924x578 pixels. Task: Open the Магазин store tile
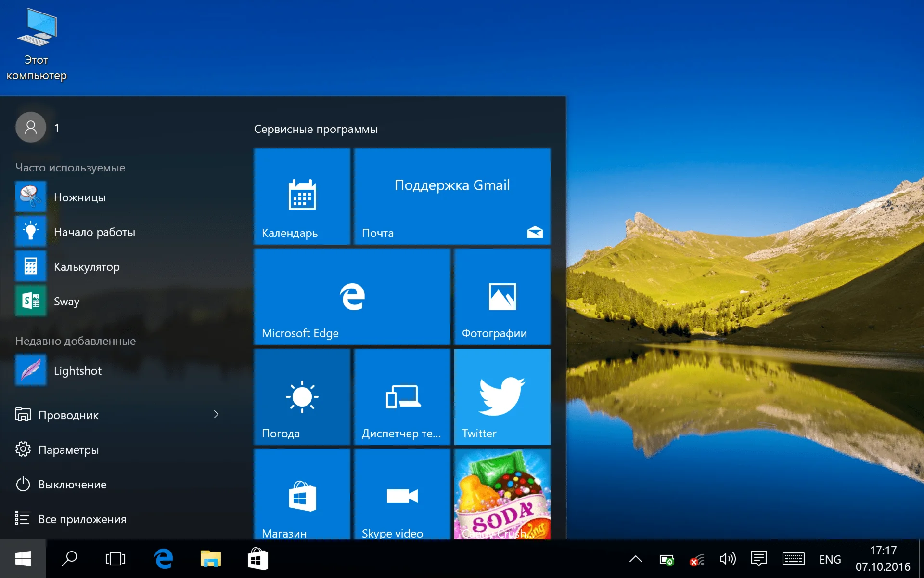coord(302,495)
